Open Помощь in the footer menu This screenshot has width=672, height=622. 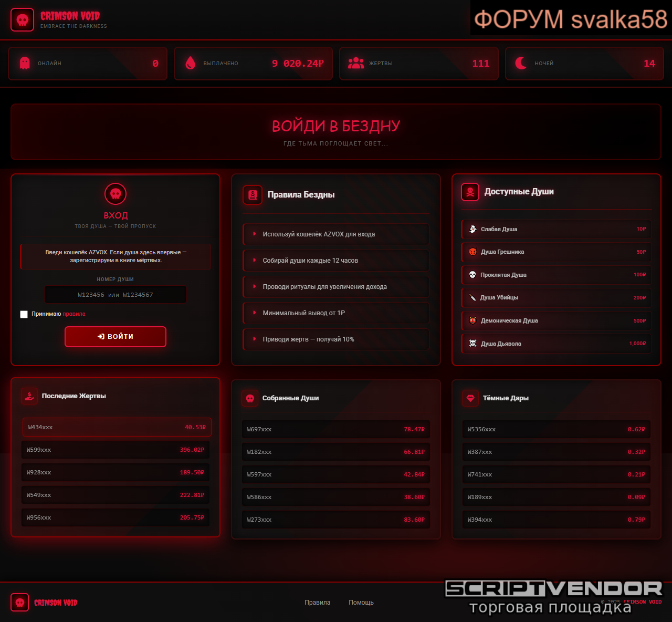(361, 603)
